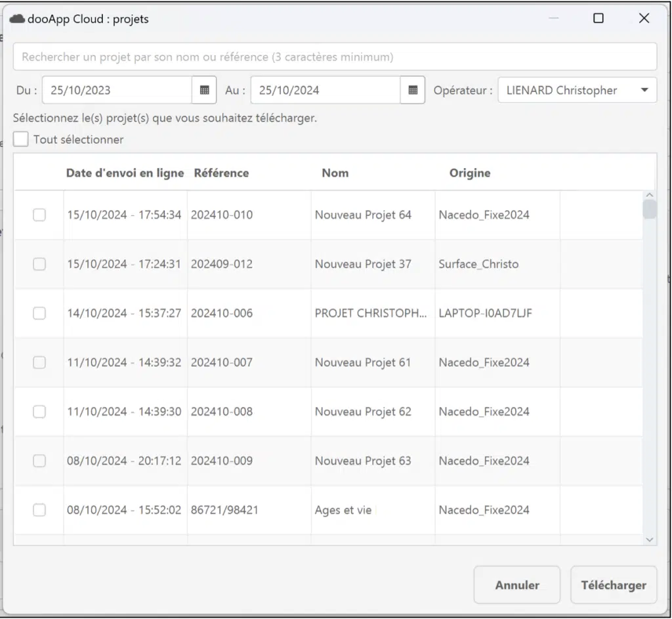Check the PROJET CHRISTOPH... row checkbox
The width and height of the screenshot is (672, 619).
[39, 313]
